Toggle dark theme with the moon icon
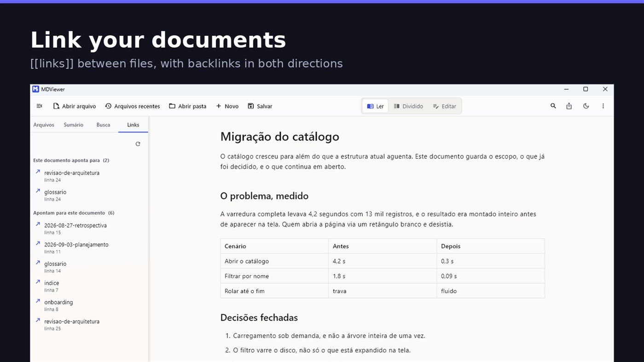 pyautogui.click(x=586, y=106)
